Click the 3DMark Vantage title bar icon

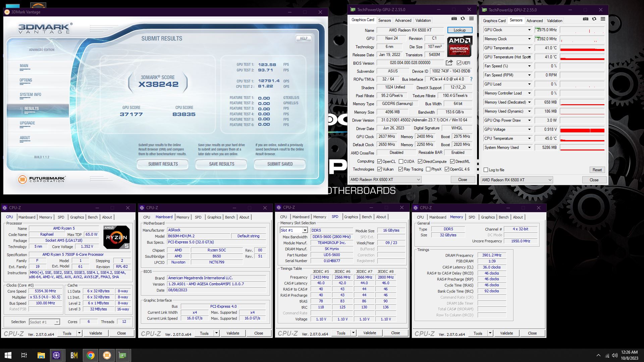[x=7, y=12]
